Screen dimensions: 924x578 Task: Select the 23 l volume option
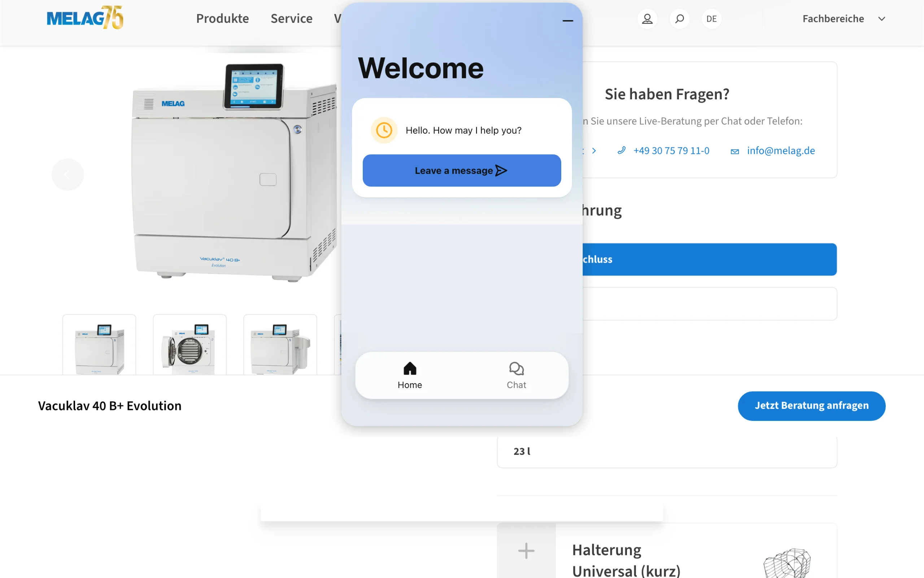667,452
